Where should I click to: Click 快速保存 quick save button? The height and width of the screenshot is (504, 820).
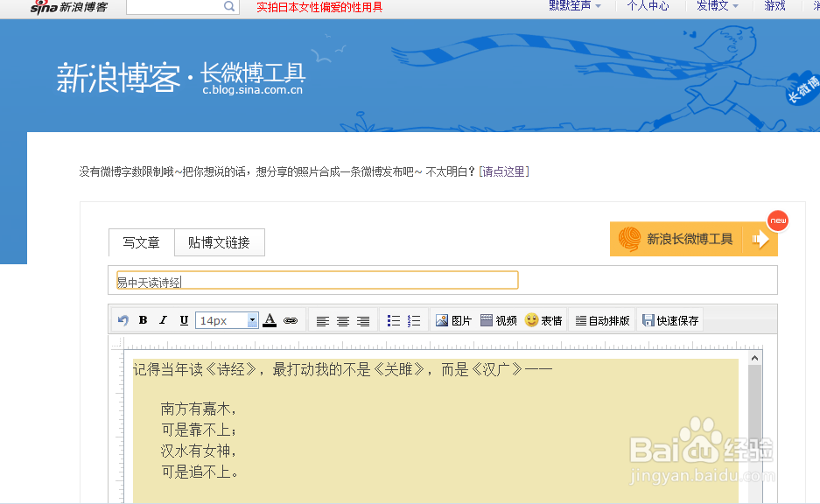670,320
